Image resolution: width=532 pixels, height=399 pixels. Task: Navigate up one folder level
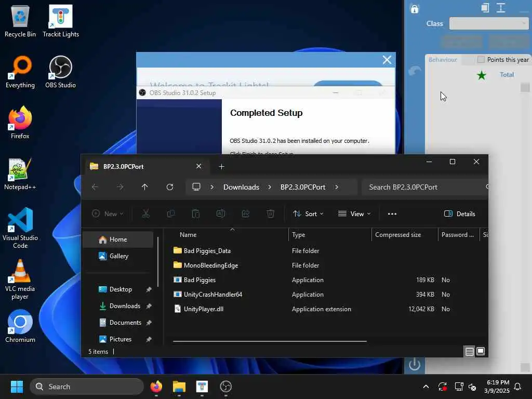tap(145, 187)
